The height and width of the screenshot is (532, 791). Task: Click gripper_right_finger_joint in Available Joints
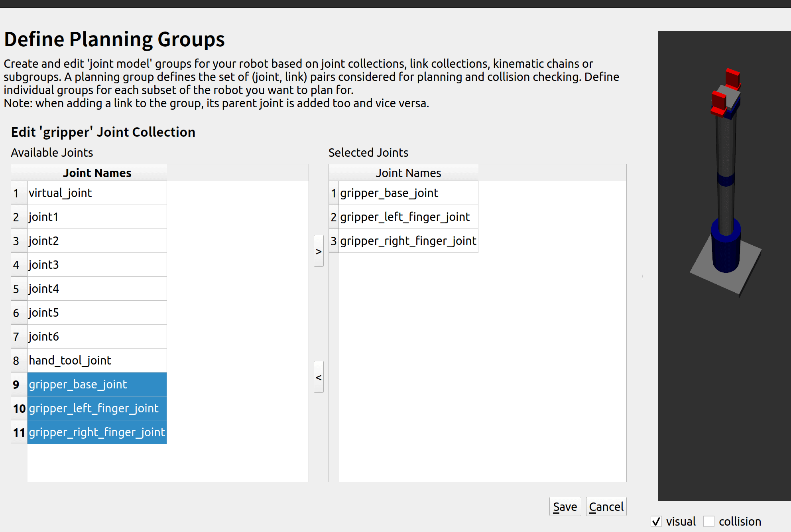pos(97,432)
